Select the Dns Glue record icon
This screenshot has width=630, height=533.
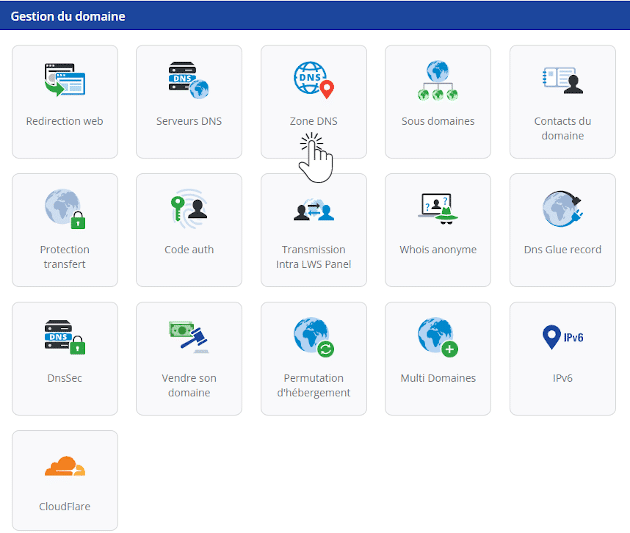coord(562,208)
